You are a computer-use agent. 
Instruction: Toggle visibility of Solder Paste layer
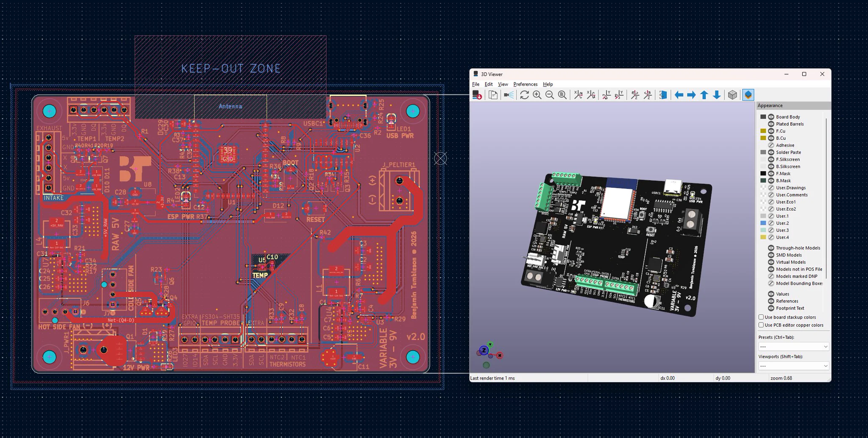(771, 152)
